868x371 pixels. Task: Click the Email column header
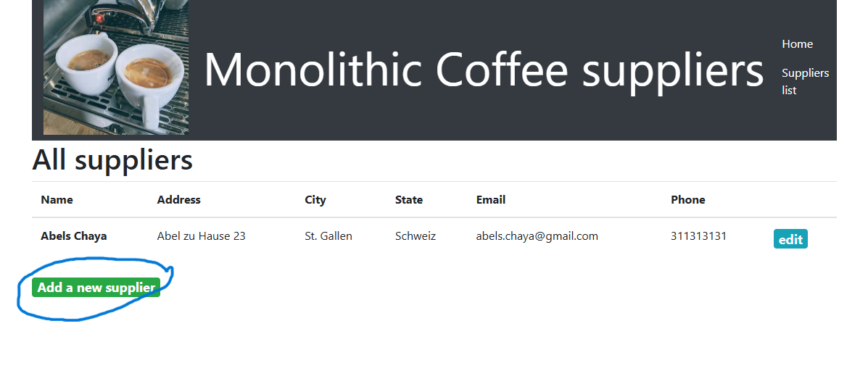(491, 200)
